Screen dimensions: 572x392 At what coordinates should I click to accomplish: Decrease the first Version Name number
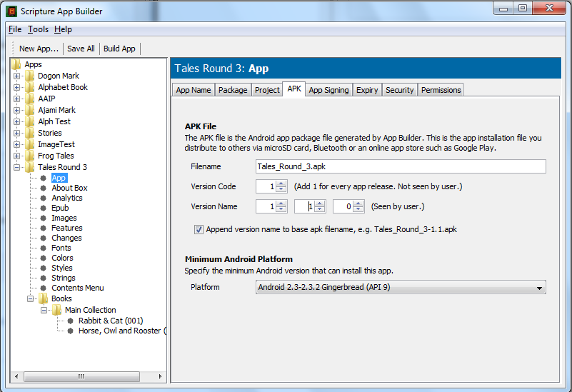tap(281, 210)
